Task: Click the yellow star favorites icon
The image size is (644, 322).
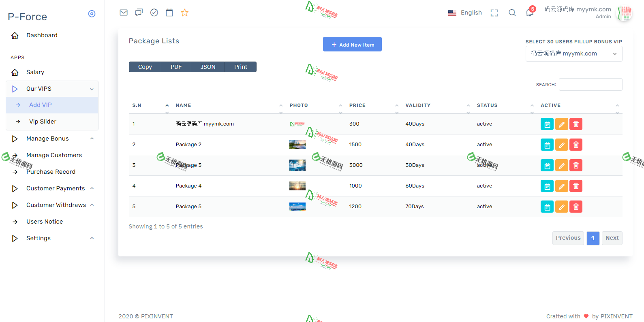Action: tap(185, 13)
